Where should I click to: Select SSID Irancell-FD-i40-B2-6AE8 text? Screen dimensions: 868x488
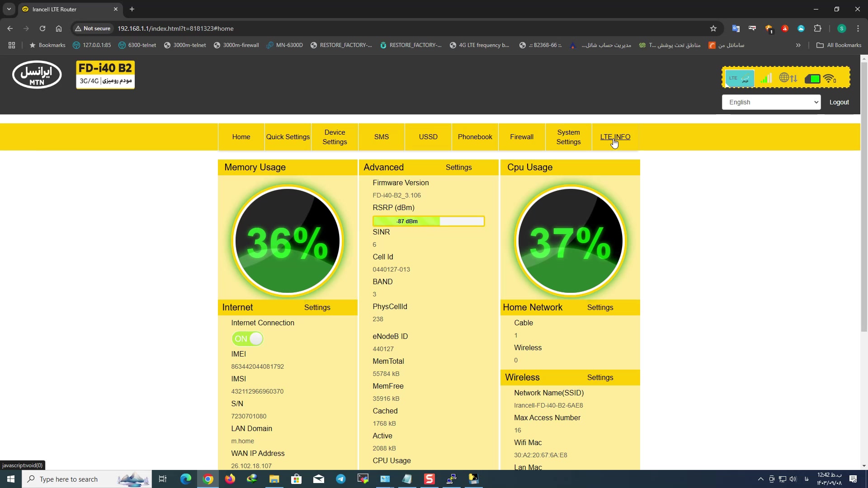point(548,405)
